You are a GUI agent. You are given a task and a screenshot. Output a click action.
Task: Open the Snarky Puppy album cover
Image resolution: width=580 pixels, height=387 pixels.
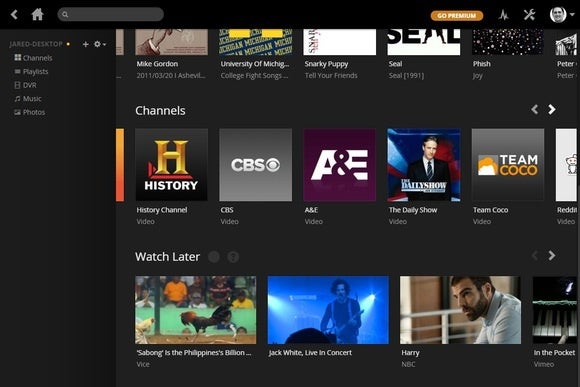pyautogui.click(x=340, y=42)
